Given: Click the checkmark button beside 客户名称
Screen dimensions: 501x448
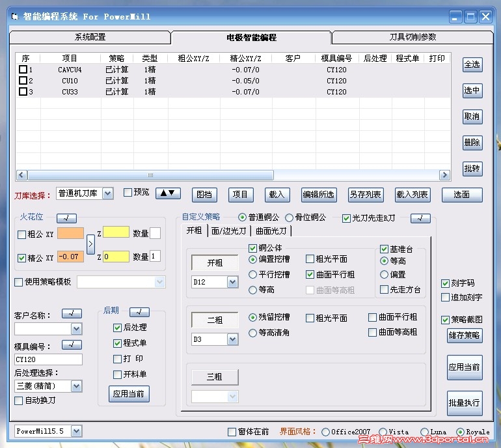Looking at the screenshot, I should pos(72,314).
